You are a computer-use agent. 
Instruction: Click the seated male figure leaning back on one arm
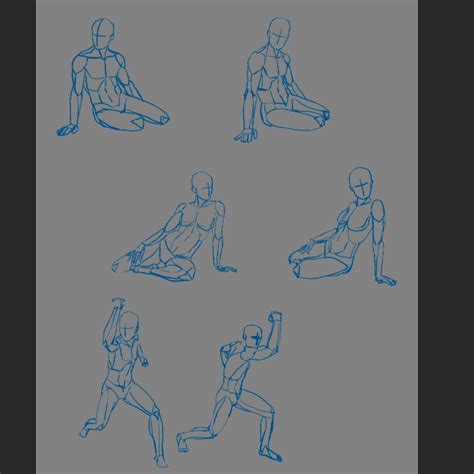(175, 227)
